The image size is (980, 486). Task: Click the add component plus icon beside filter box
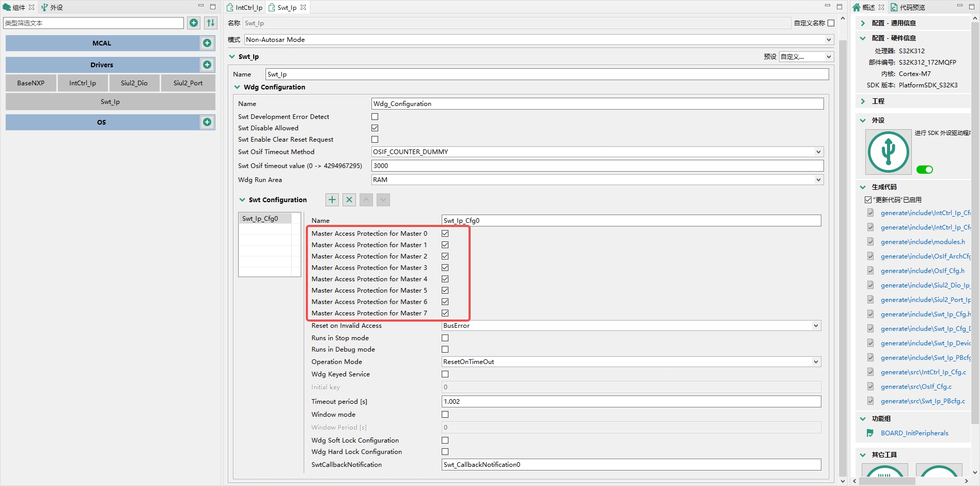[194, 23]
